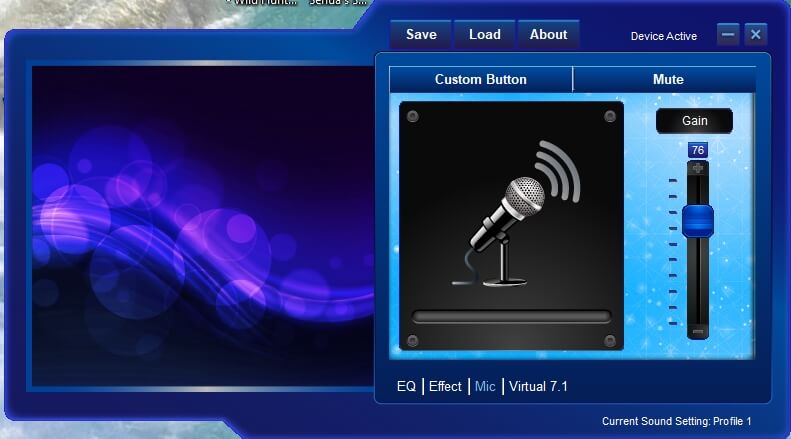Click the plus icon atop gain slider

click(698, 168)
